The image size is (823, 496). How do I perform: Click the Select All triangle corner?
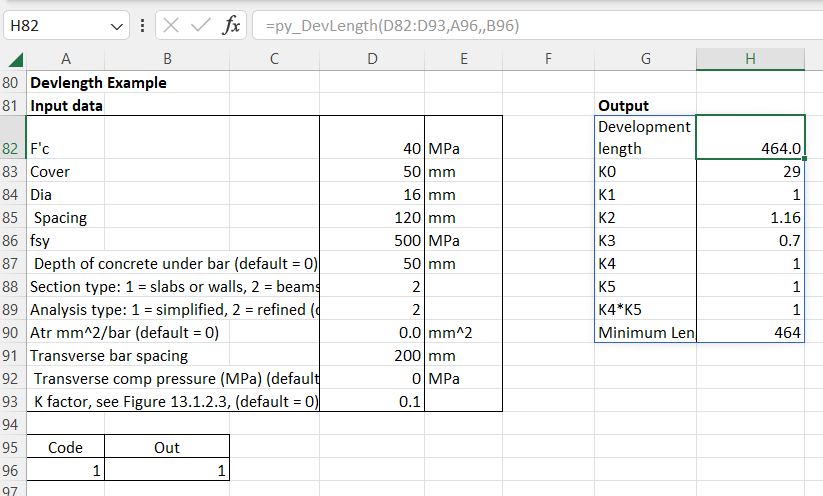[15, 60]
